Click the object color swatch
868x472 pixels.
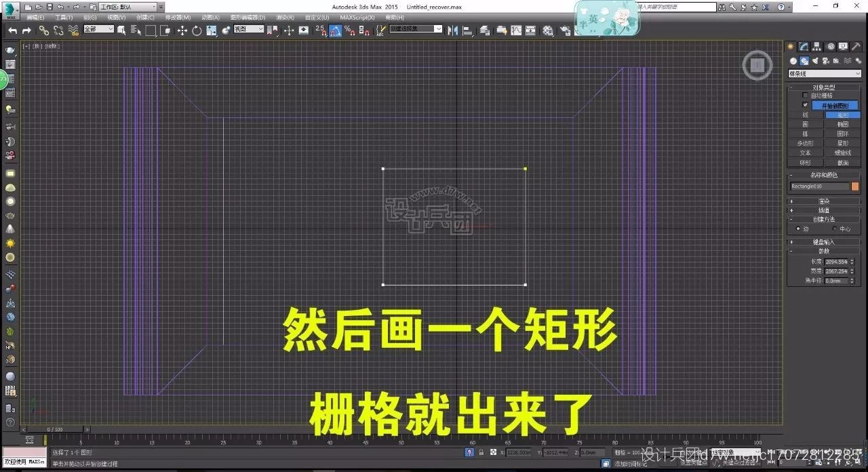[855, 186]
